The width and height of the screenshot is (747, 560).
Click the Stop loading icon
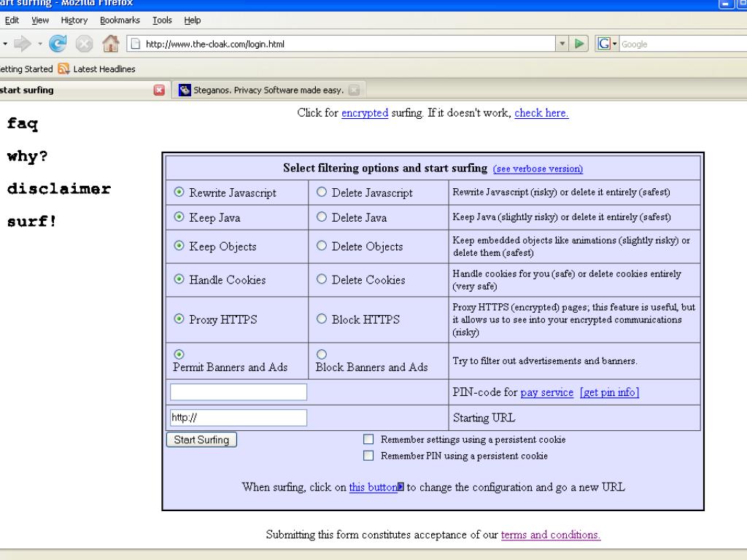(85, 44)
